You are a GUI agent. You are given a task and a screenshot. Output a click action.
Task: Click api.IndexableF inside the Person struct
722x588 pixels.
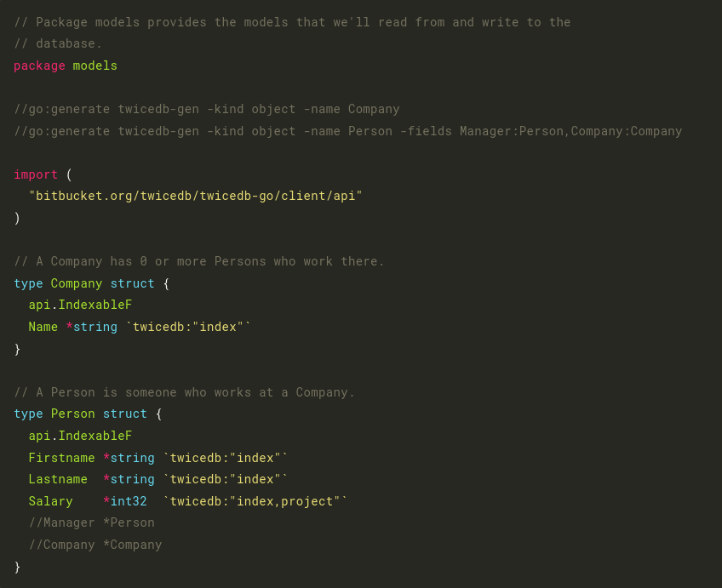[x=80, y=436]
